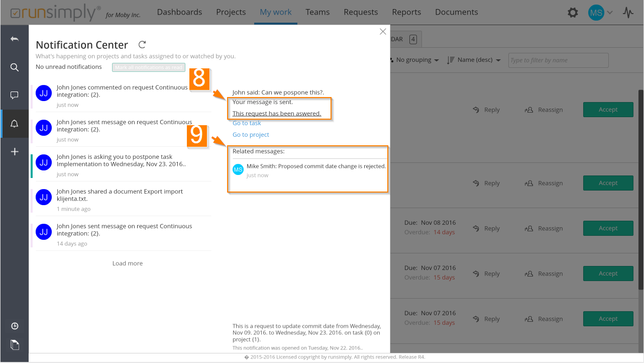Viewport: 644px width, 363px height.
Task: Click the back arrow icon in left sidebar
Action: click(15, 39)
